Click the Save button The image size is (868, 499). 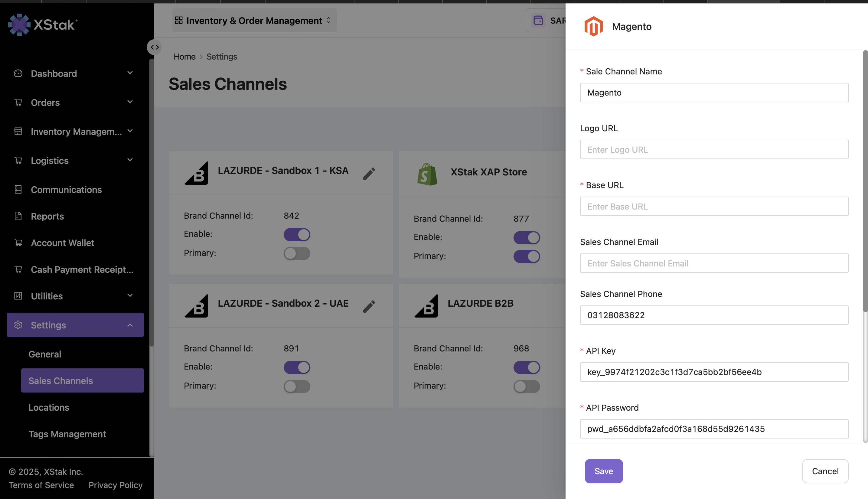(603, 471)
